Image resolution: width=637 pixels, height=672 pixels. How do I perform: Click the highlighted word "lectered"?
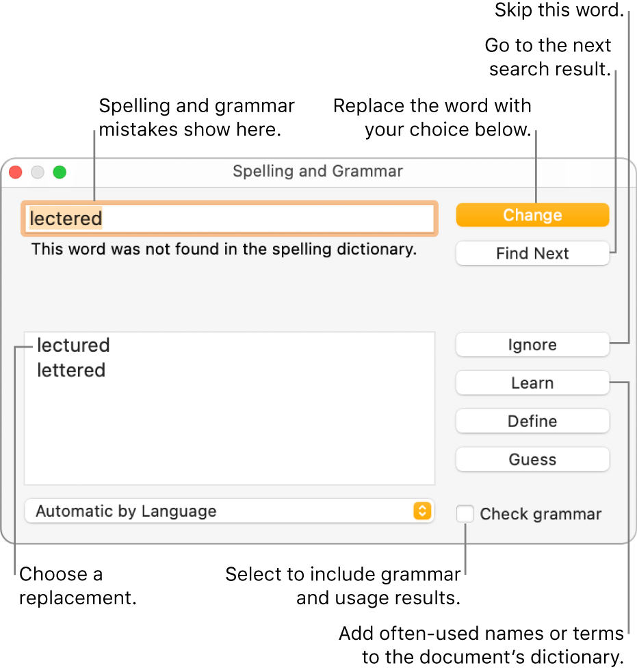click(65, 218)
